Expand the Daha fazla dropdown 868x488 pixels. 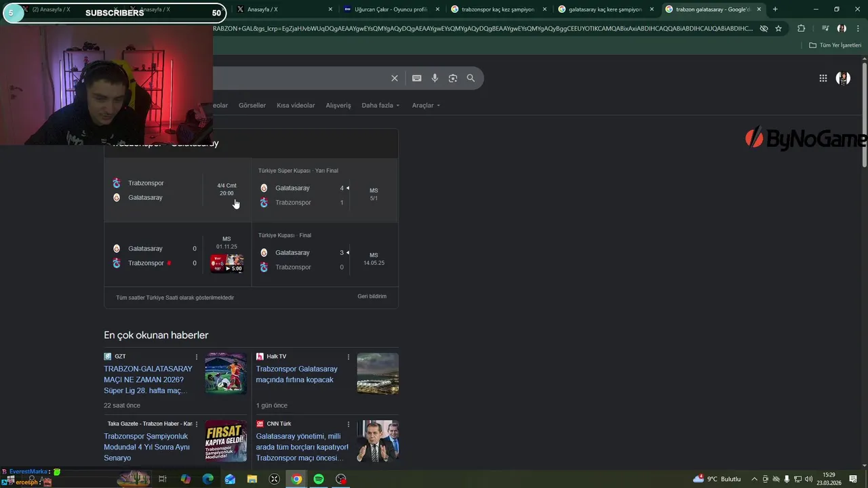tap(380, 105)
